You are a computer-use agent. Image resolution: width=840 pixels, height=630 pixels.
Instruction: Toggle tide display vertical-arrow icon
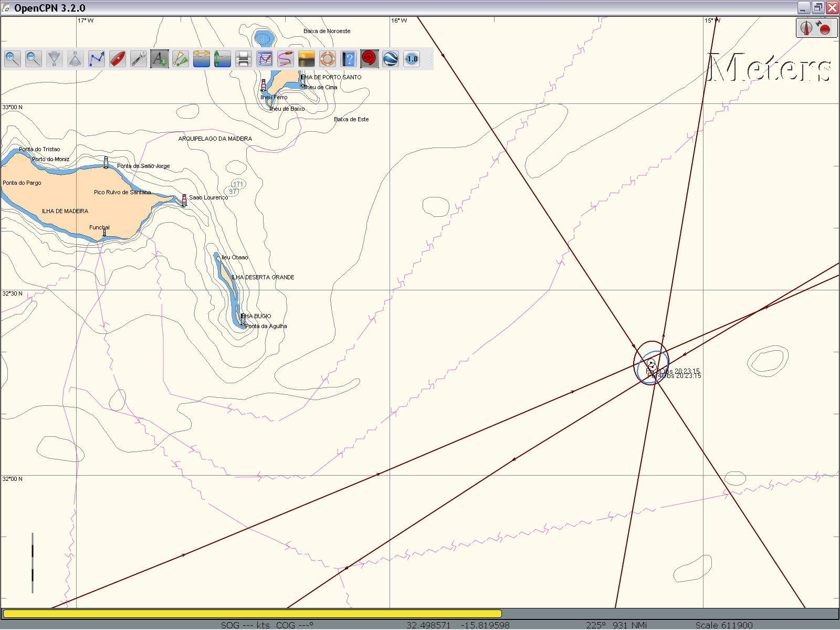[x=223, y=59]
